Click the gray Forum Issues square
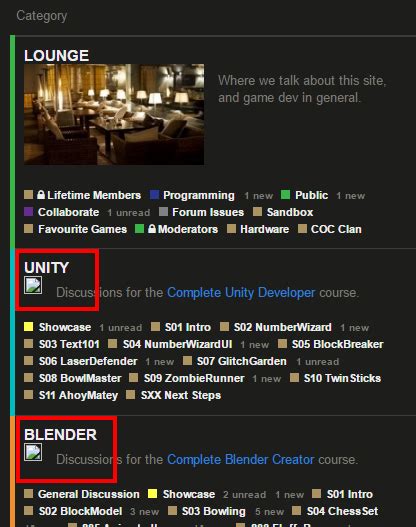The width and height of the screenshot is (416, 527). pyautogui.click(x=163, y=212)
